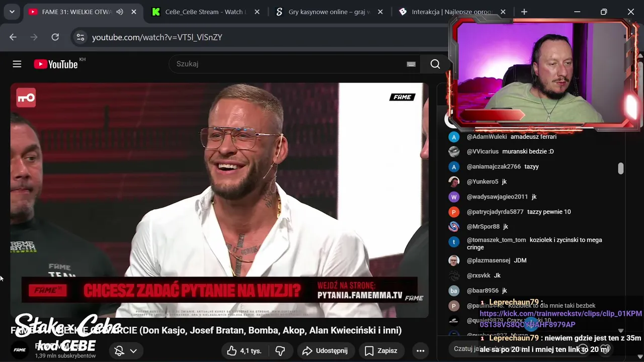The height and width of the screenshot is (362, 644).
Task: Open a new browser tab
Action: coord(524,12)
